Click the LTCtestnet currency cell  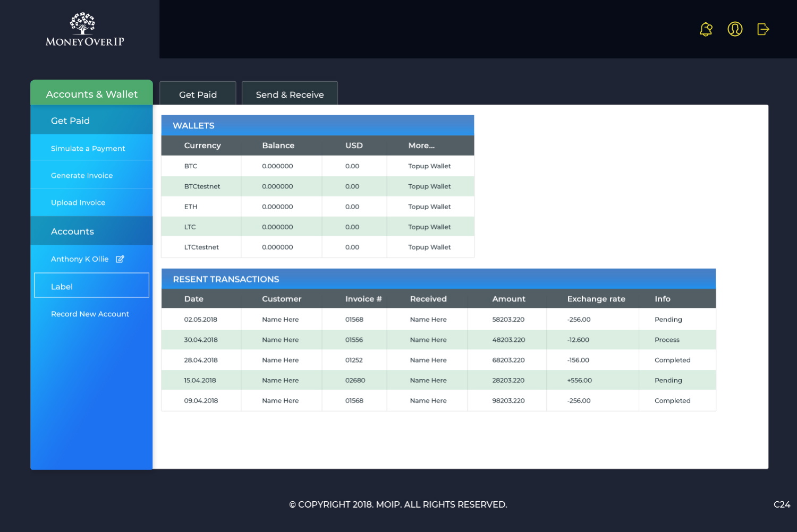pyautogui.click(x=201, y=247)
